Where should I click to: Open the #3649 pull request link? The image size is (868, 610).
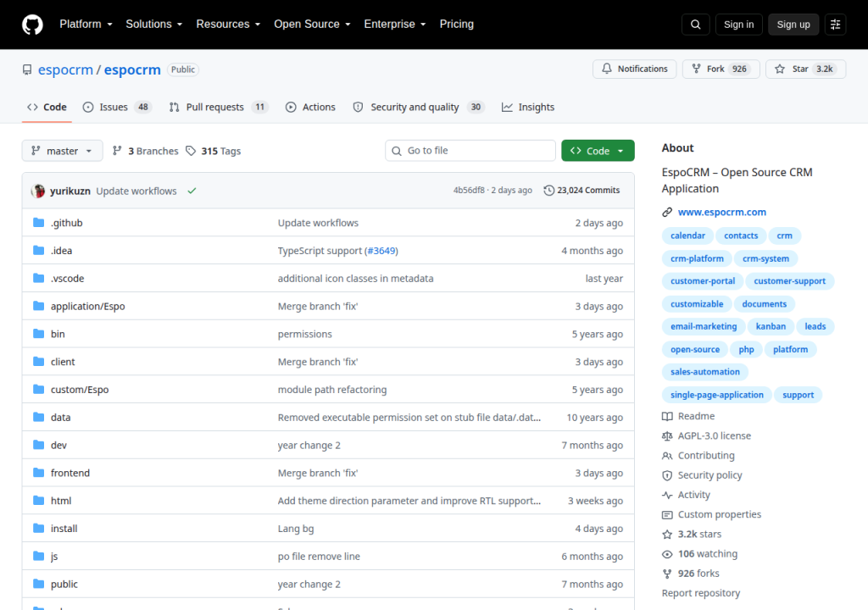[x=381, y=251]
